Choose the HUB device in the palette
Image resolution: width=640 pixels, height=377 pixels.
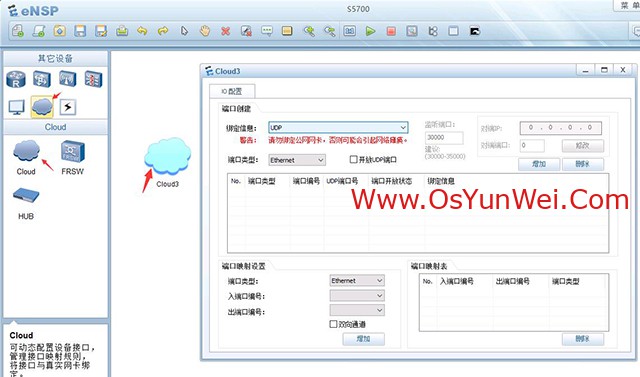26,203
